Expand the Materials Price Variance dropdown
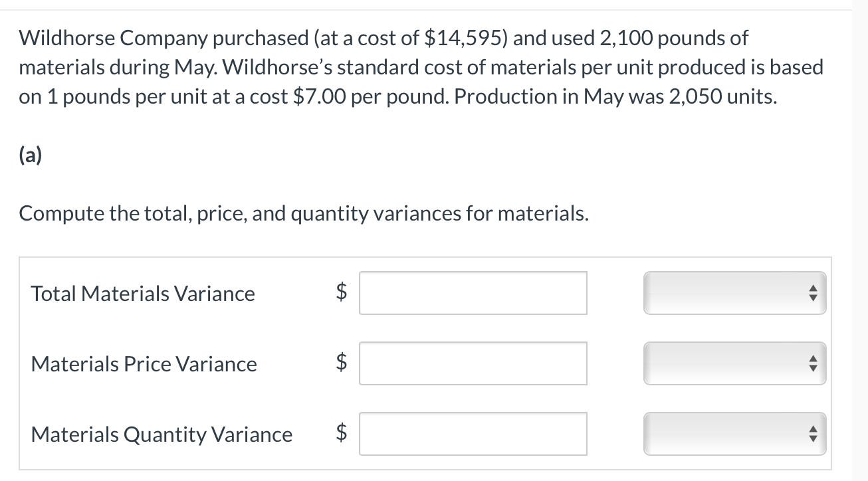 [x=734, y=363]
